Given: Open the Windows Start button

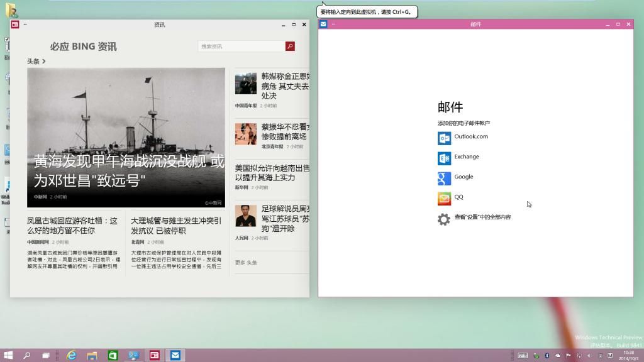Looking at the screenshot, I should [x=8, y=356].
